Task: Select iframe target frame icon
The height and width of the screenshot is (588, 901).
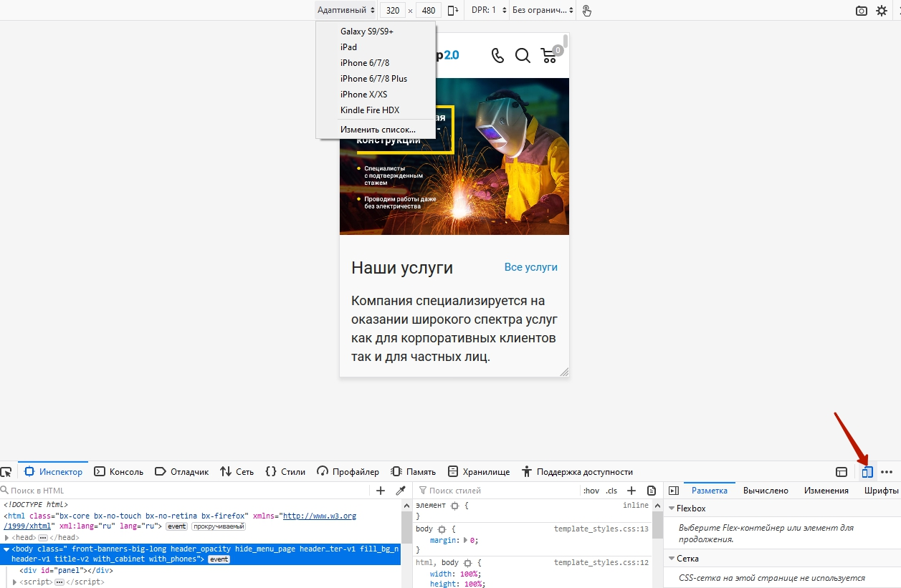Action: click(x=842, y=472)
